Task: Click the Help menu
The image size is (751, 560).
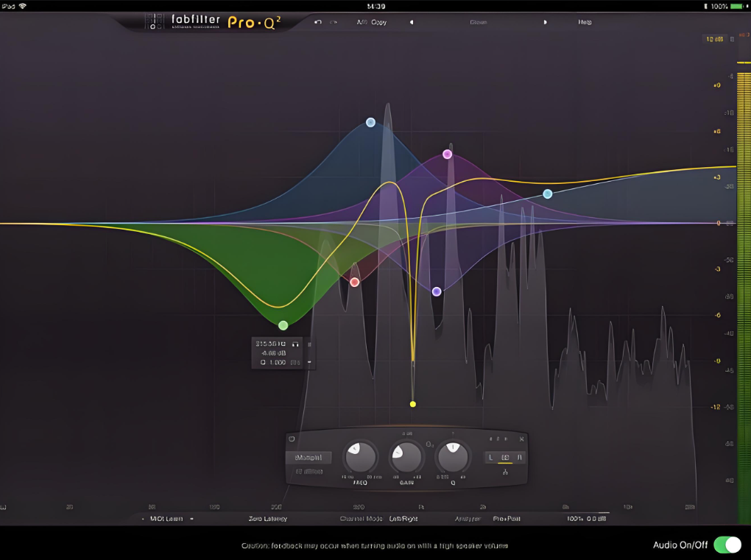Action: (x=585, y=22)
